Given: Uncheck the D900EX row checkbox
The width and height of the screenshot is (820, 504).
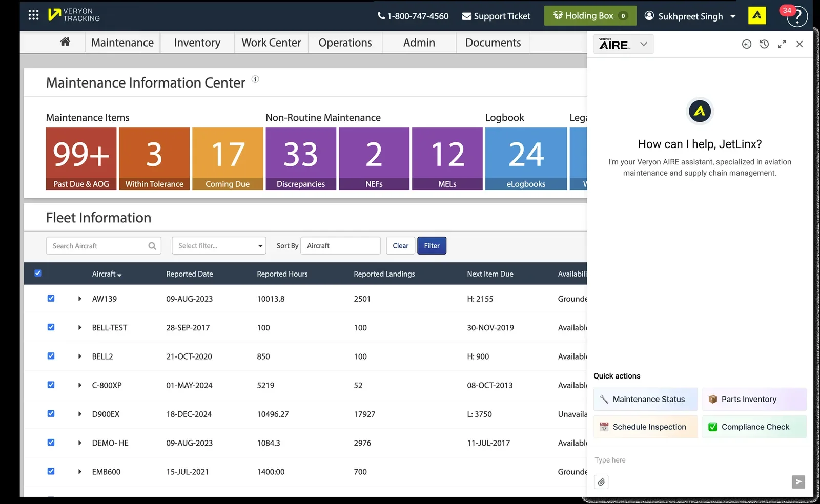Looking at the screenshot, I should (51, 413).
